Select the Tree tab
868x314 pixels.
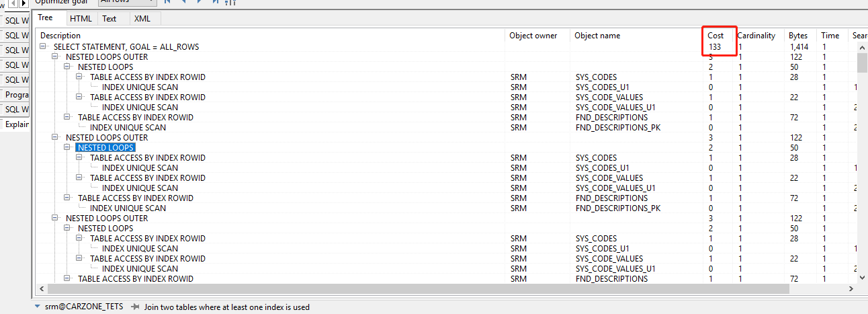[x=46, y=18]
